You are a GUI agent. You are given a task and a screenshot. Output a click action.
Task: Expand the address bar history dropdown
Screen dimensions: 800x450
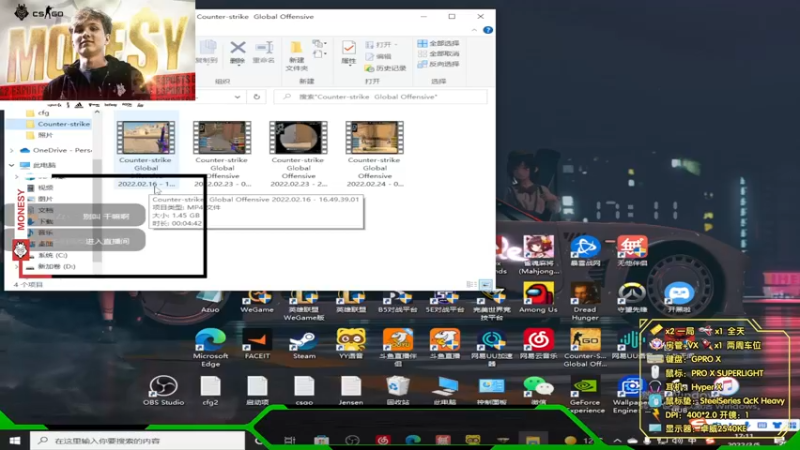[x=237, y=96]
